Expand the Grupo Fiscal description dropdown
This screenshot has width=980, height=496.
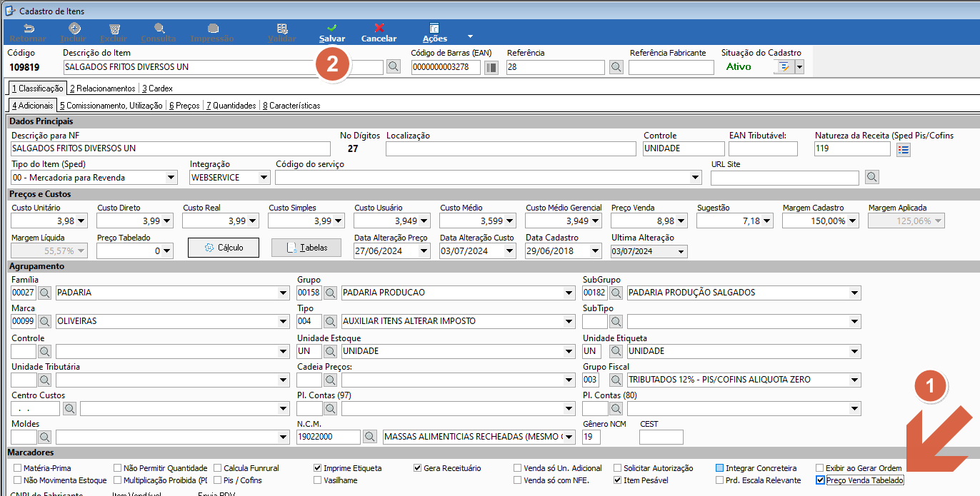coord(854,380)
